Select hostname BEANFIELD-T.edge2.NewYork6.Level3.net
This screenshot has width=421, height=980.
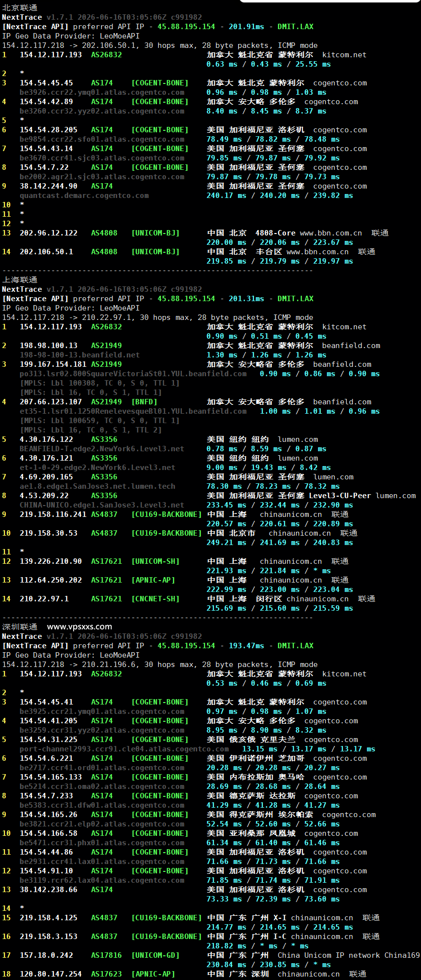[102, 449]
